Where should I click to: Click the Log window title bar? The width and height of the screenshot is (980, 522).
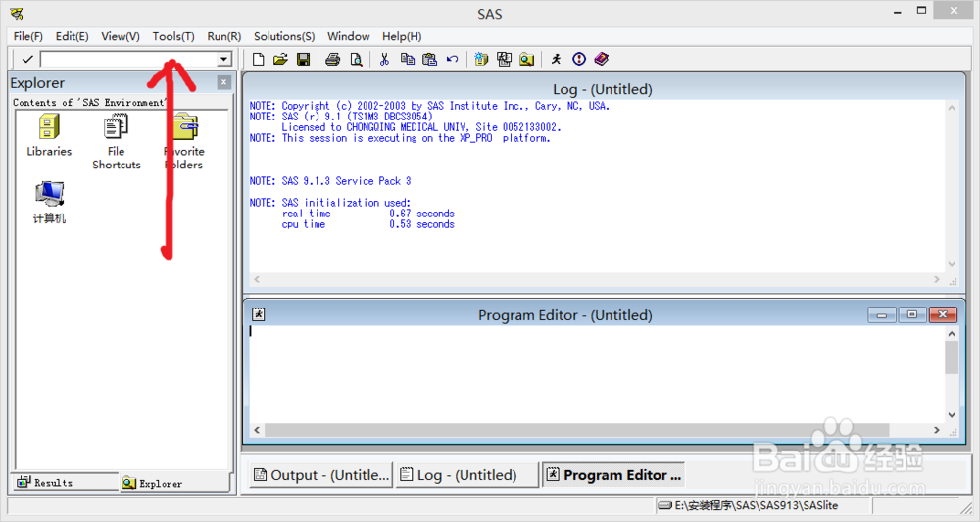click(603, 89)
